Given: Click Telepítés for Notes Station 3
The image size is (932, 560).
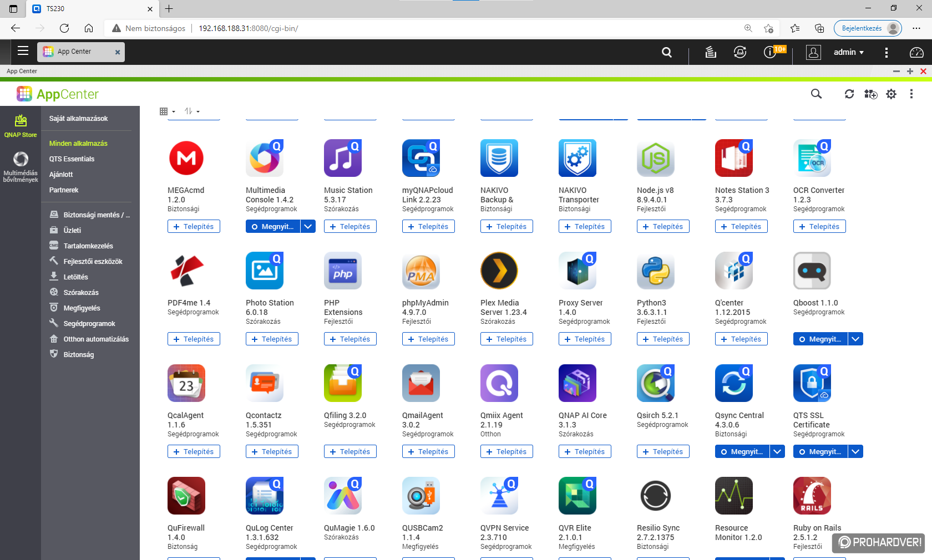Looking at the screenshot, I should (741, 226).
